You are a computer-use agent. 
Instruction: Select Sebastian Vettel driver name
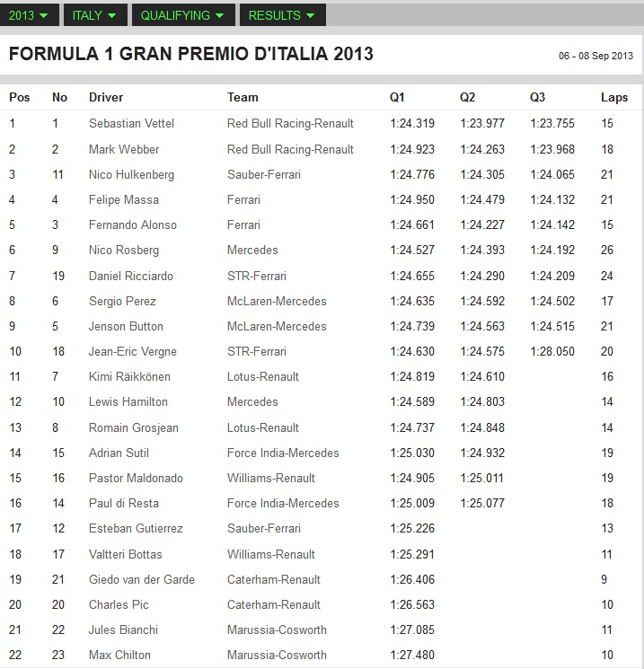point(131,123)
